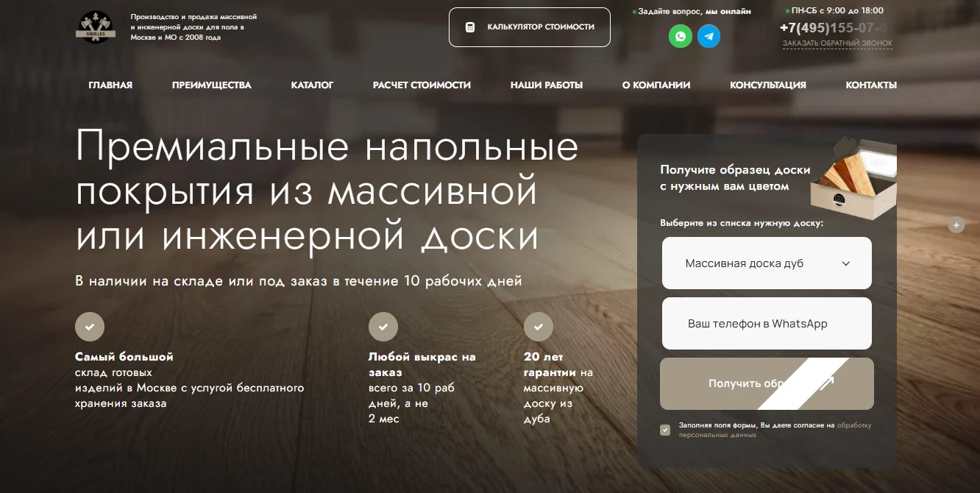Go to 'Наши работы' section
Viewport: 980px width, 493px height.
tap(546, 85)
